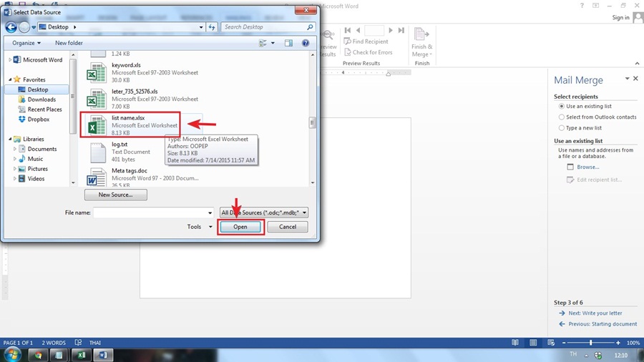Switch to Print Layout view in status bar
Screen dimensions: 644x362
533,343
